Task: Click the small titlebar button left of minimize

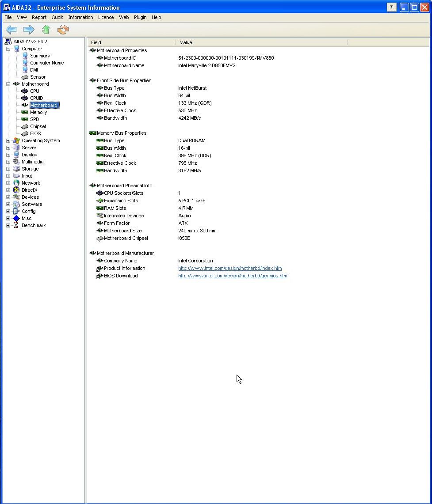Action: (391, 7)
